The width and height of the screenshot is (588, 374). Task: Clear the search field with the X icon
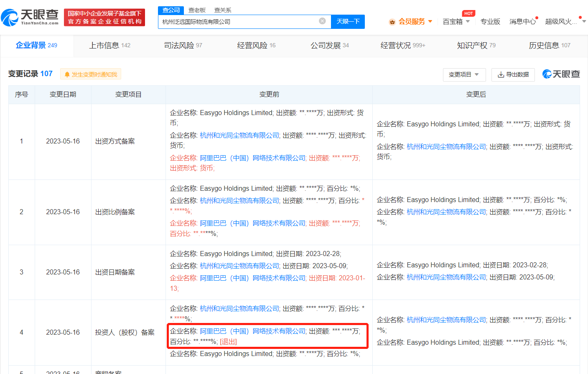coord(322,21)
